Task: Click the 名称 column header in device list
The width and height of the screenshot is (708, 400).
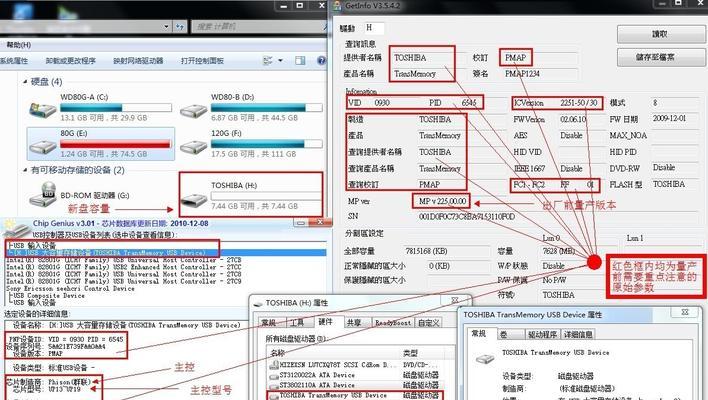Action: pyautogui.click(x=334, y=353)
